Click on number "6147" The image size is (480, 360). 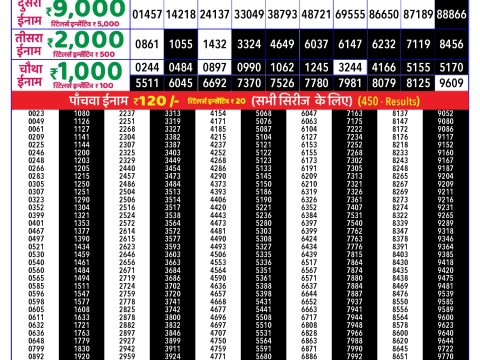pyautogui.click(x=350, y=44)
